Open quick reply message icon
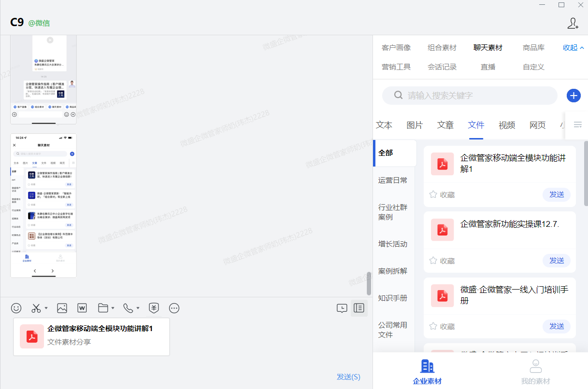This screenshot has height=389, width=588. pos(342,308)
